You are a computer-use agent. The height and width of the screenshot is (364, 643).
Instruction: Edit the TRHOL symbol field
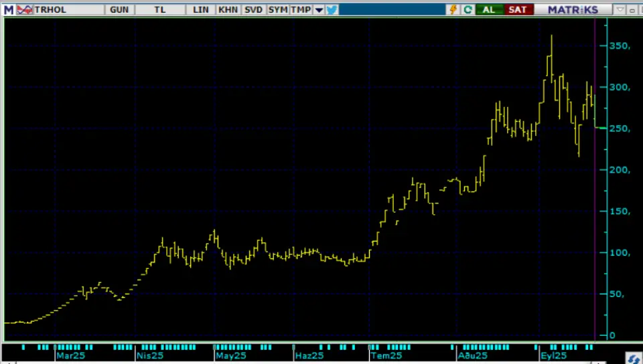pos(68,9)
